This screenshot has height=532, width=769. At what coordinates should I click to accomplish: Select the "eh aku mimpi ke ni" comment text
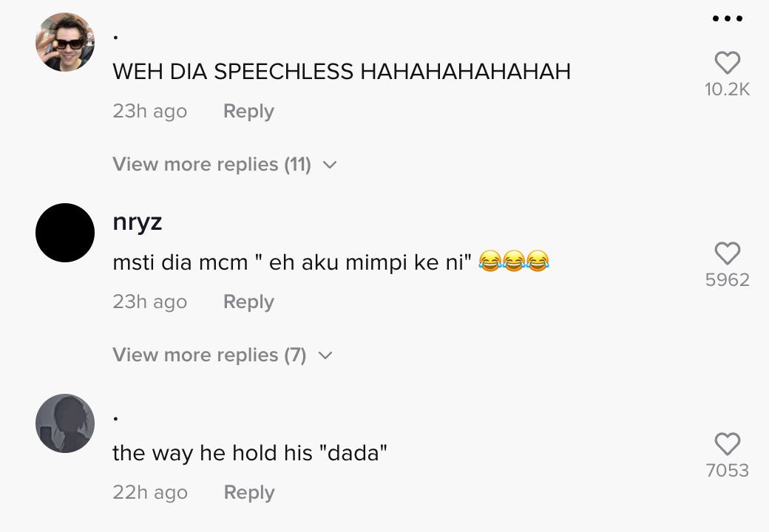[x=292, y=262]
